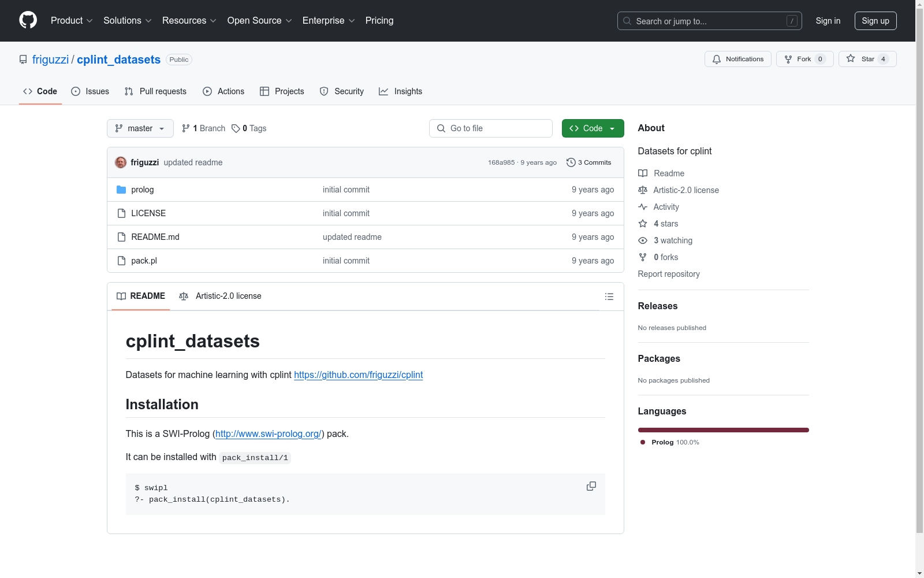Expand the Solutions menu
This screenshot has height=578, width=924.
point(128,21)
